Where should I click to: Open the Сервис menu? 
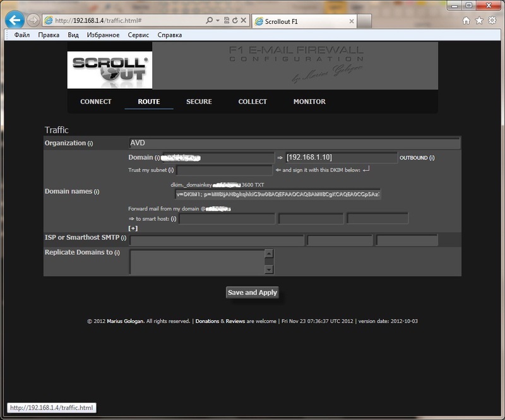[x=138, y=35]
